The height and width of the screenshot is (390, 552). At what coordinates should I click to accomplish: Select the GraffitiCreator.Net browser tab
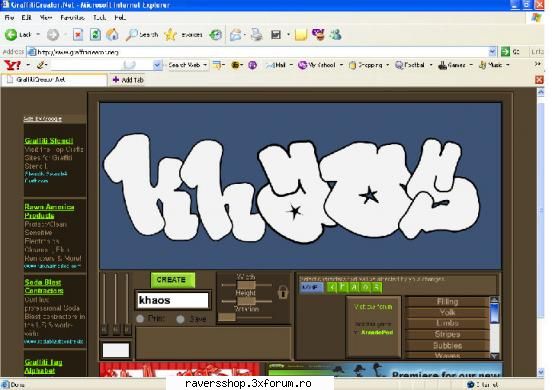click(54, 80)
